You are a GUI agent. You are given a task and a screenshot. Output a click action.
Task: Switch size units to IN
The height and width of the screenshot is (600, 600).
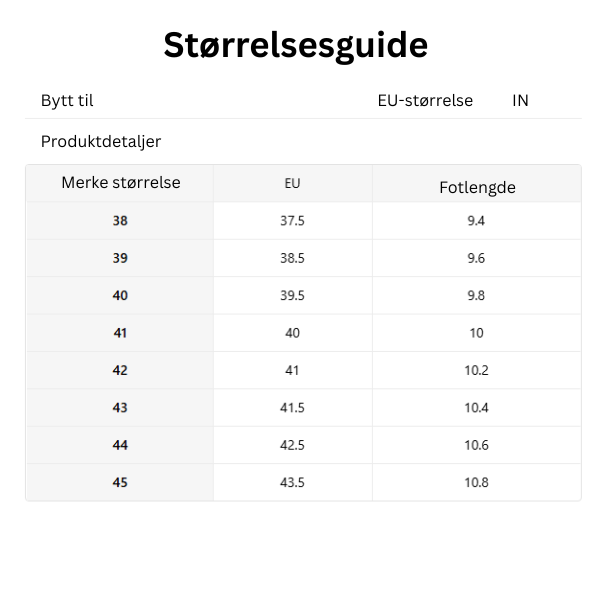pyautogui.click(x=520, y=101)
